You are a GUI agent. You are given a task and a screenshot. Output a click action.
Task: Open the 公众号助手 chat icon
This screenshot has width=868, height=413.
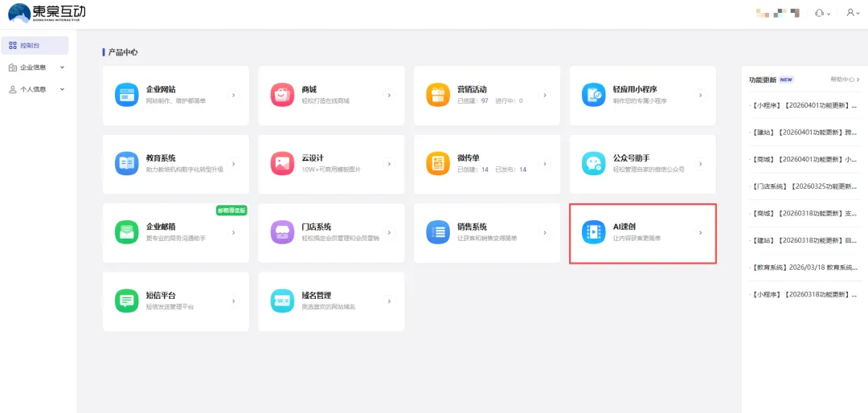point(593,164)
